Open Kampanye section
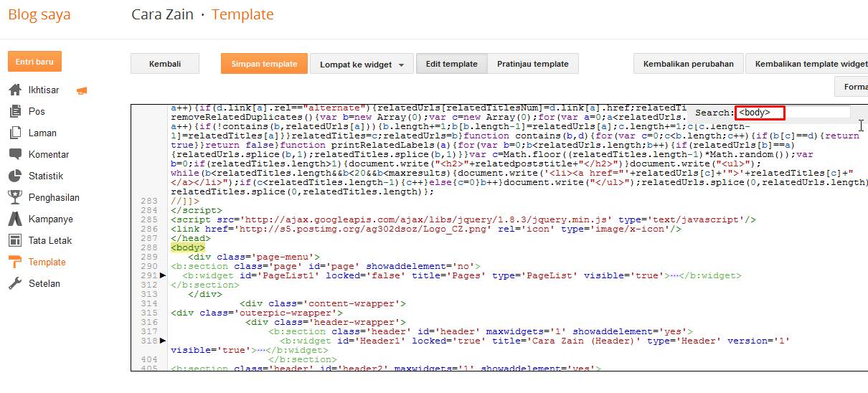This screenshot has width=868, height=393. 50,219
